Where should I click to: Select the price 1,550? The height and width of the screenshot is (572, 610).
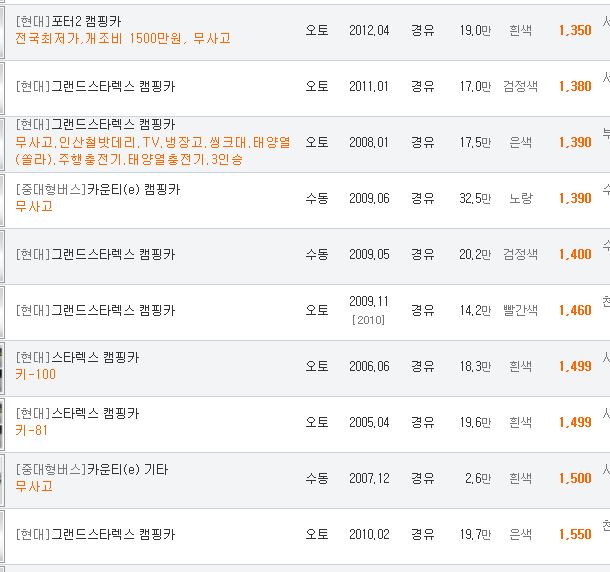click(x=575, y=534)
